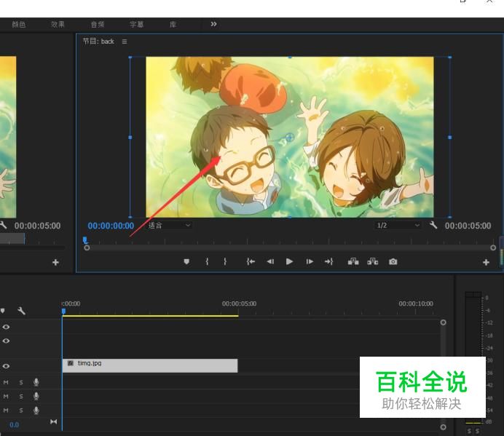The image size is (504, 436).
Task: Solo the left audio meter channel
Action: tap(469, 431)
